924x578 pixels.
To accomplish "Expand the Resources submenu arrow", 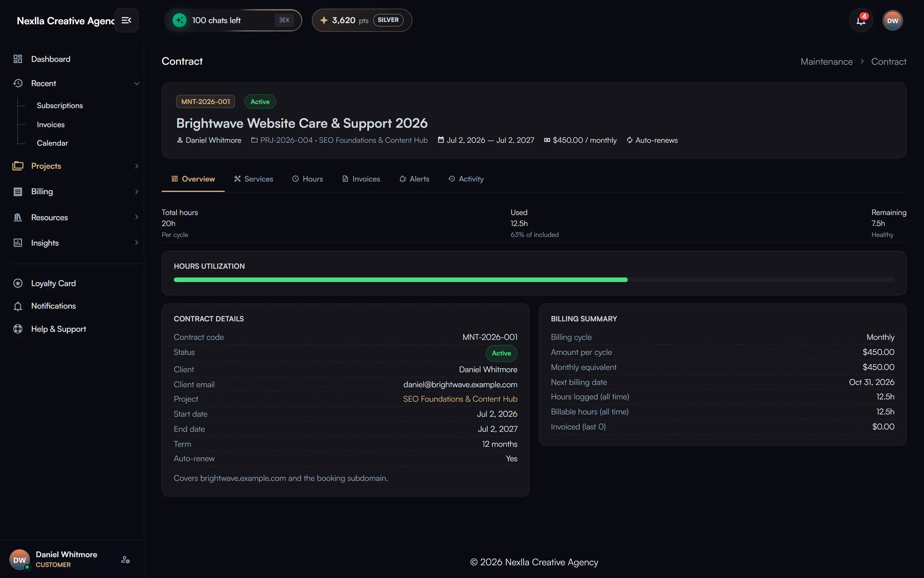I will 136,217.
